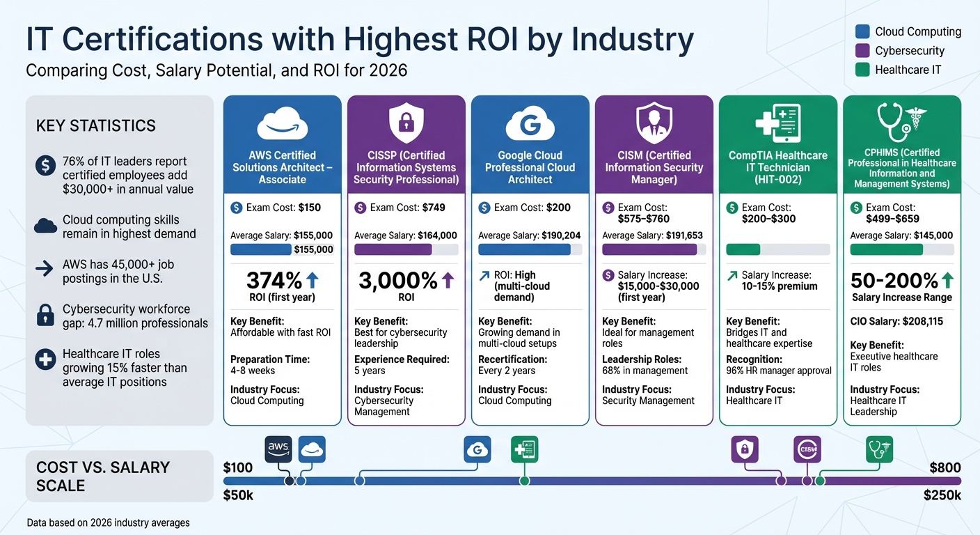
Task: Click the padlock icon beside cybersecurity workforce gap
Action: (x=45, y=315)
